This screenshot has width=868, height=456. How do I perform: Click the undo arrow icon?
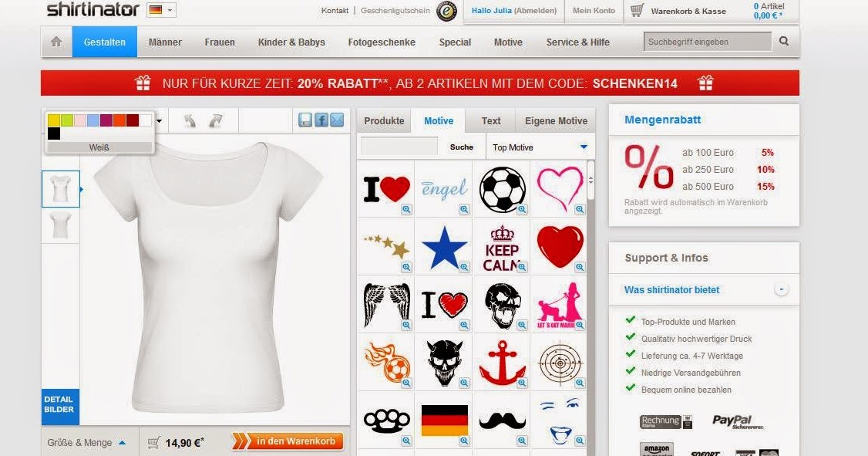[x=190, y=120]
